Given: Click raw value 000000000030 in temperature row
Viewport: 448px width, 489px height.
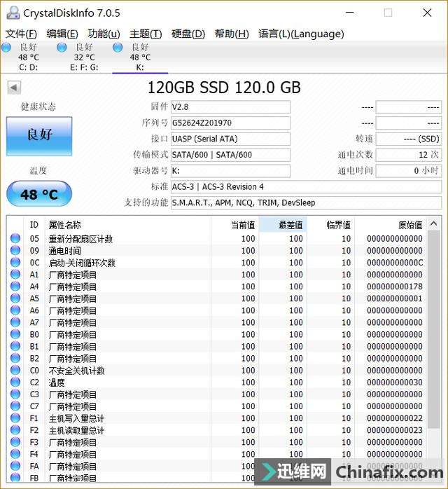Looking at the screenshot, I should pyautogui.click(x=394, y=383).
